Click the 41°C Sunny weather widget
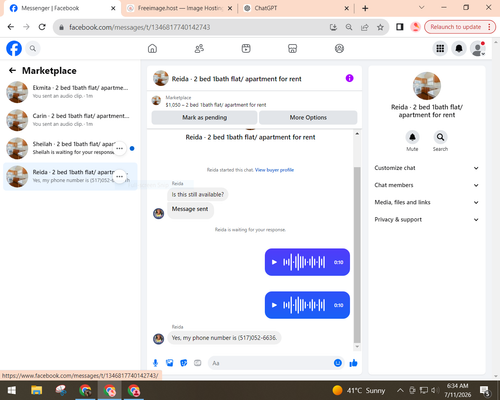 point(359,390)
